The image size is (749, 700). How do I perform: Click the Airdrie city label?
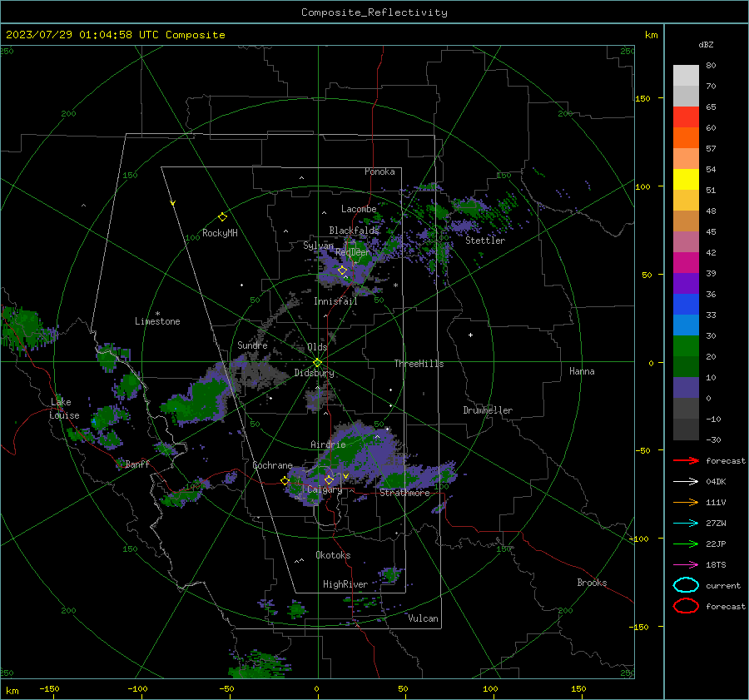point(328,444)
